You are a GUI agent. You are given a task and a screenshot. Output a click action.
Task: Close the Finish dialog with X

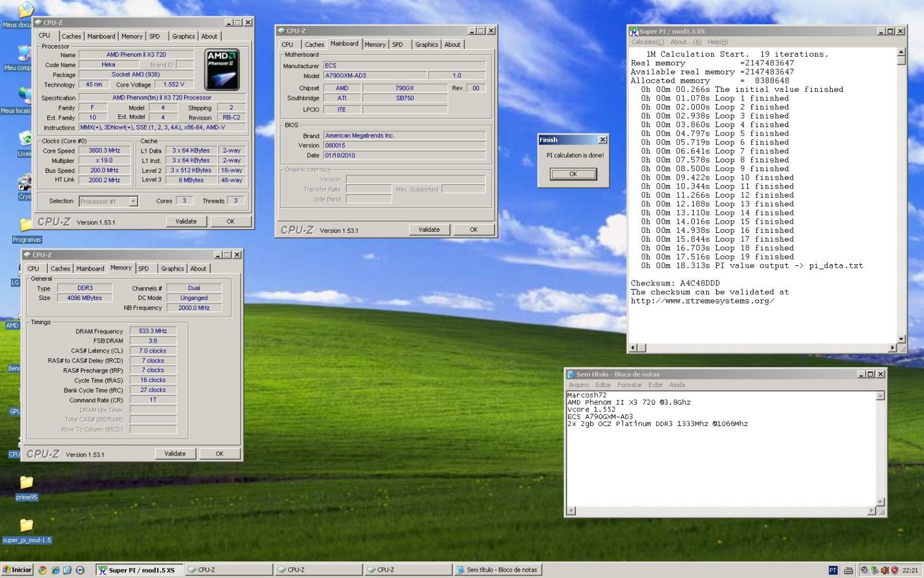[602, 140]
